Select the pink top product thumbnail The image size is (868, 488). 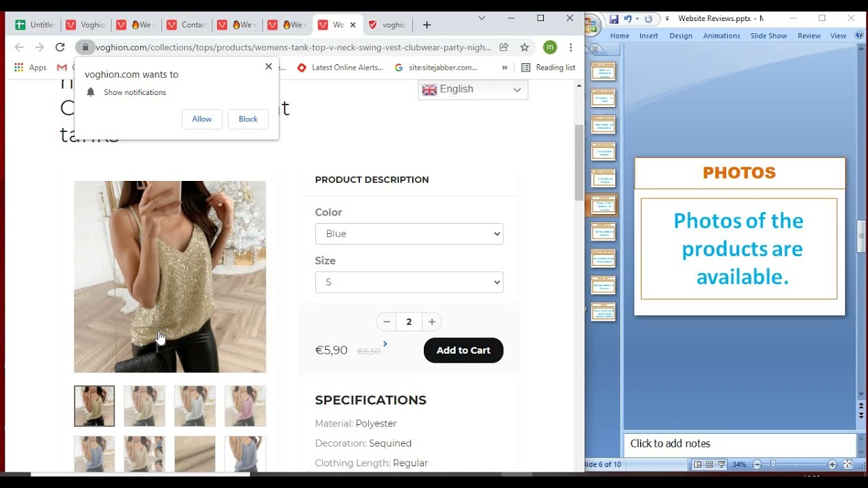pos(245,406)
